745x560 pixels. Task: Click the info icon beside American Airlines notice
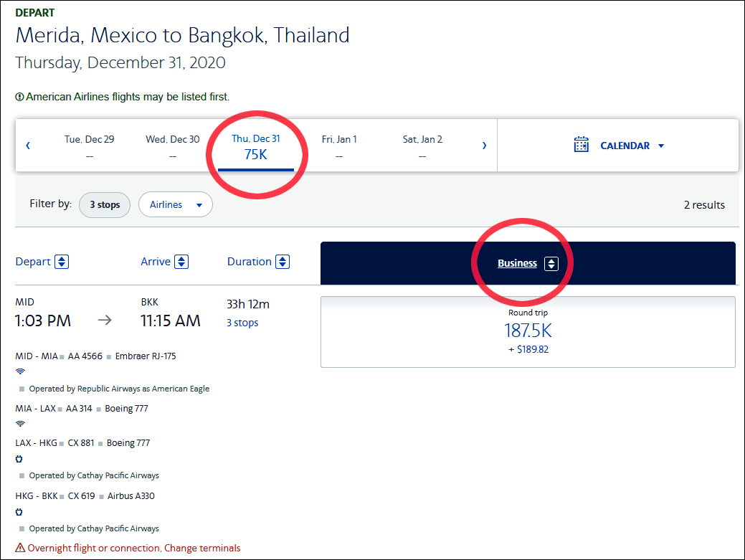coord(19,97)
